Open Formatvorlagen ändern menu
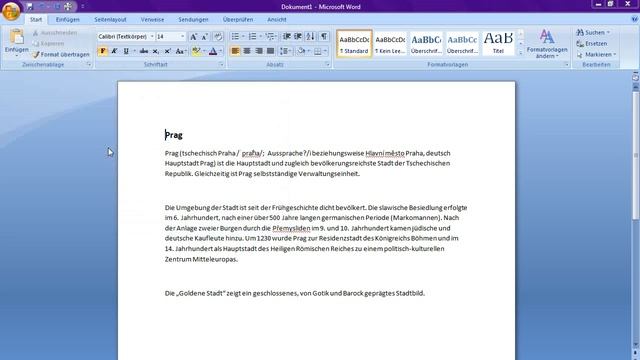 point(547,44)
